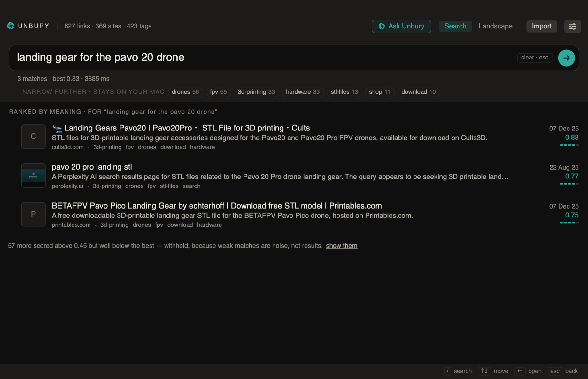This screenshot has width=588, height=379.
Task: Narrow results by the shop chip
Action: (x=380, y=92)
